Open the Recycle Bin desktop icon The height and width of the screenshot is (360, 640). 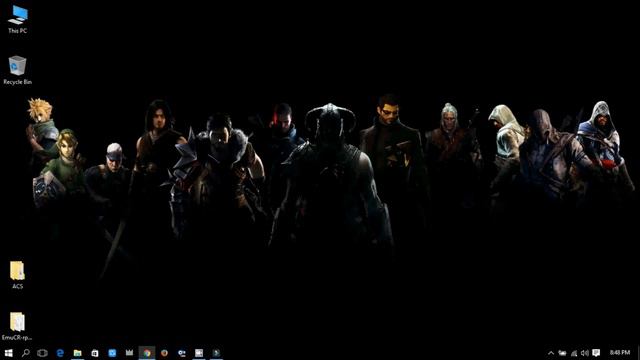17,70
